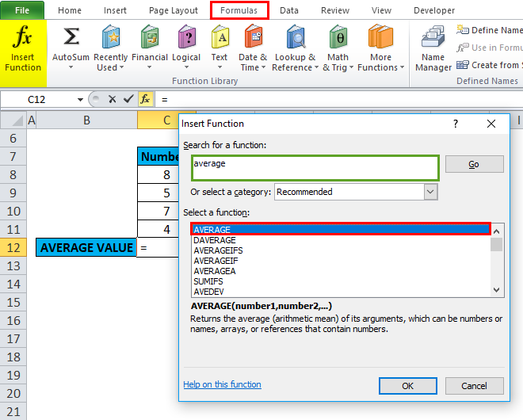Open the Math & Trig functions icon
The width and height of the screenshot is (523, 420).
coord(338,36)
